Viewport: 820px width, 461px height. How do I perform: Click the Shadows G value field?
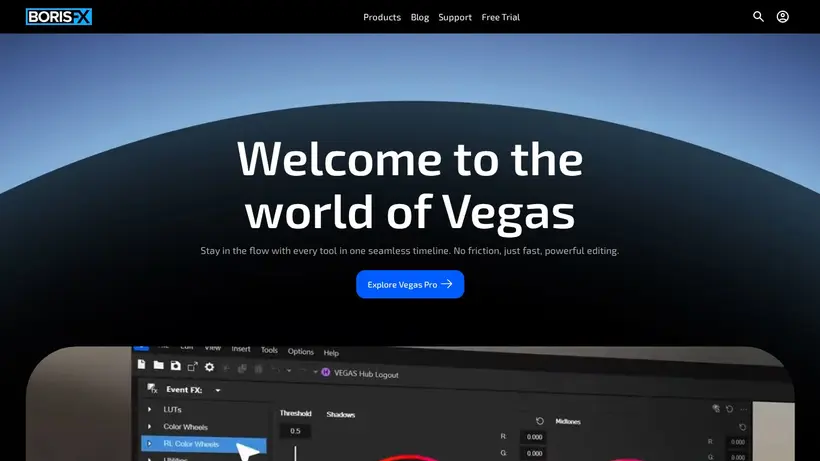coord(534,453)
